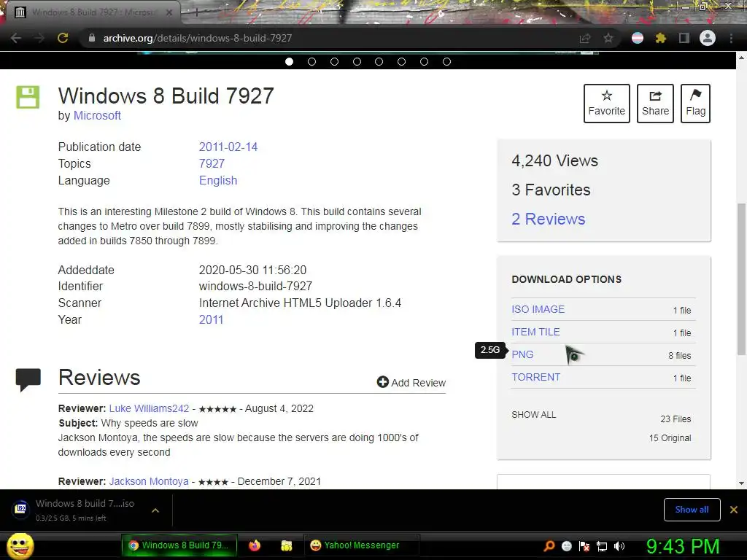Open Firefox from the taskbar
The image size is (747, 560).
point(255,545)
